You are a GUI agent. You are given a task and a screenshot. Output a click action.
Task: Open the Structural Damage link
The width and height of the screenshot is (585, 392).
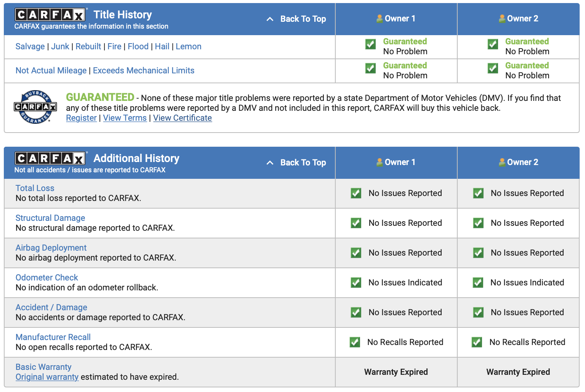(x=50, y=218)
